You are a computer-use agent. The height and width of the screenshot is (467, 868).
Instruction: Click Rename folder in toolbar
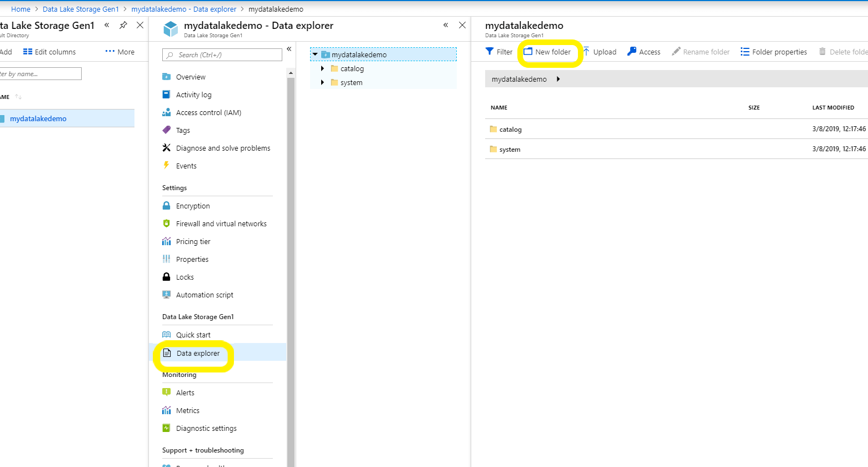pyautogui.click(x=701, y=52)
